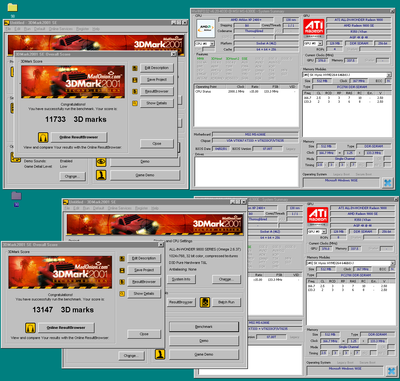Click Save Project button in 11733 dialog

(x=157, y=80)
